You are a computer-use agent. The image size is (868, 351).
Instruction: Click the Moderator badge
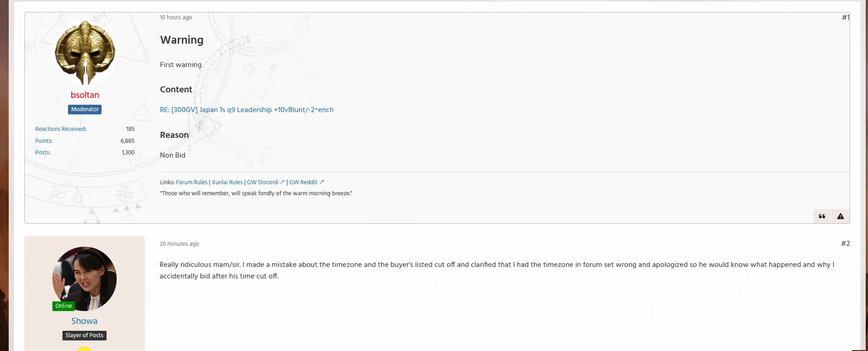(85, 109)
